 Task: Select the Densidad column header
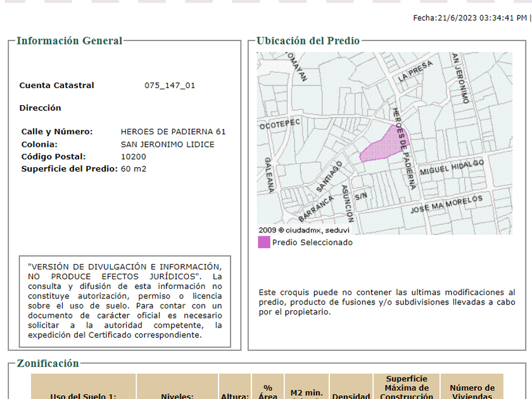point(351,396)
